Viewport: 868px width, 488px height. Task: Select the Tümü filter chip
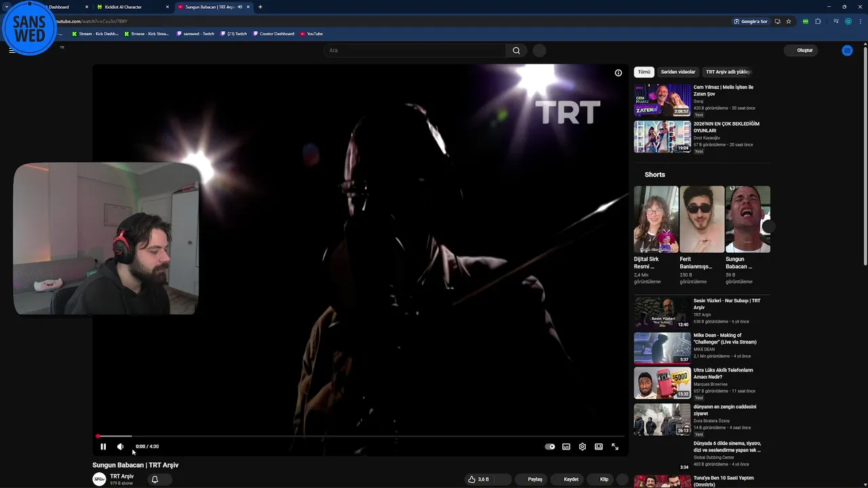click(x=644, y=72)
